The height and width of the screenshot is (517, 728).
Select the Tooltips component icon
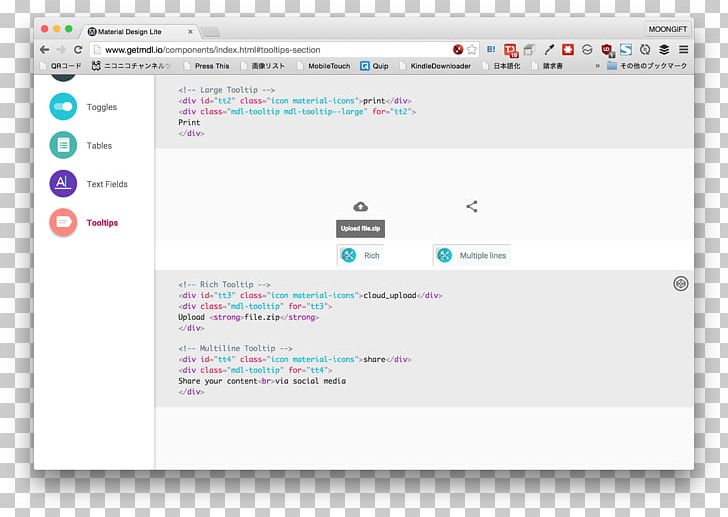click(63, 222)
